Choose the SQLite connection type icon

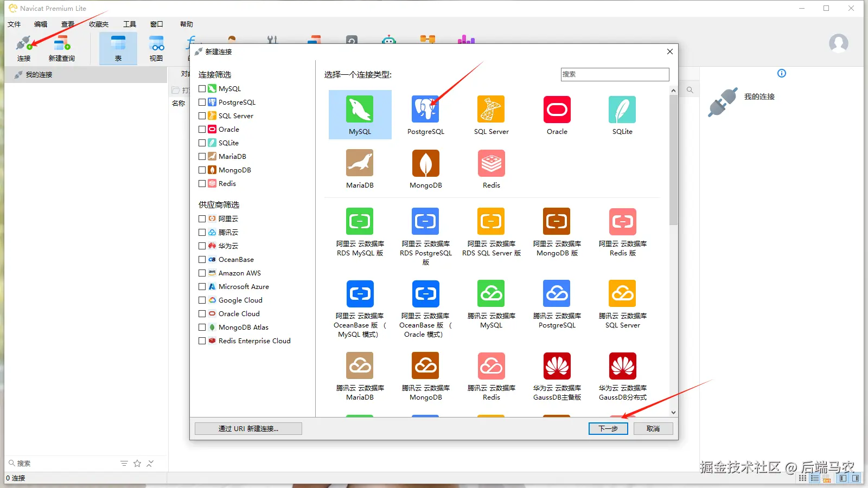[x=622, y=109]
